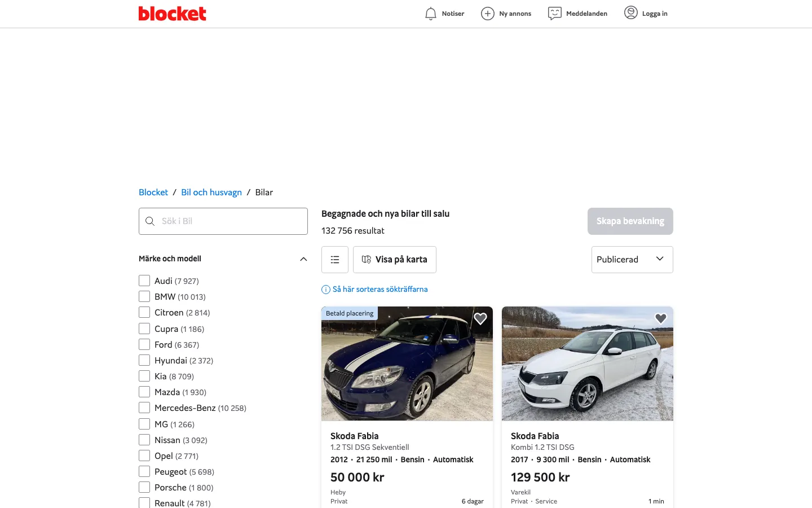Favorite the white Skoda Fabia heart
The height and width of the screenshot is (508, 812).
click(x=661, y=319)
